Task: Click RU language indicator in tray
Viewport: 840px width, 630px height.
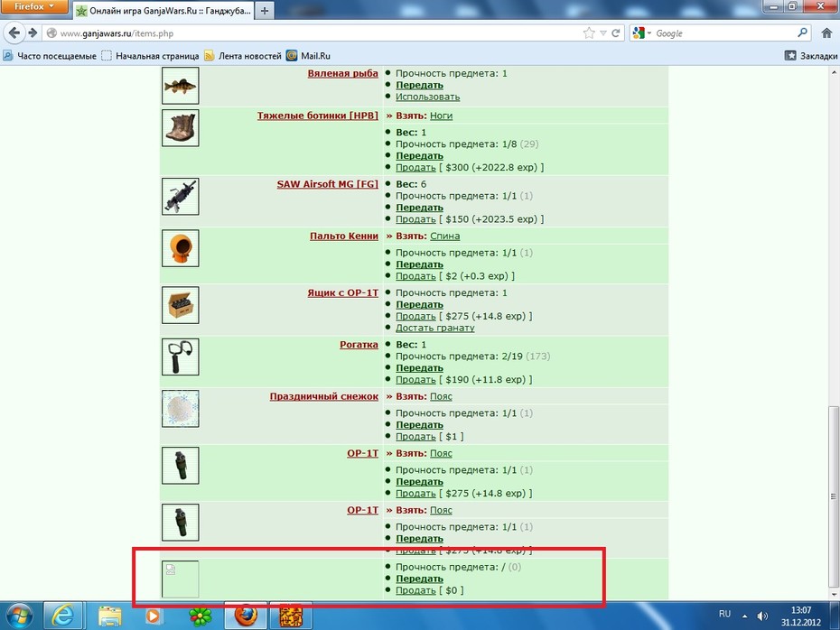Action: coord(724,614)
